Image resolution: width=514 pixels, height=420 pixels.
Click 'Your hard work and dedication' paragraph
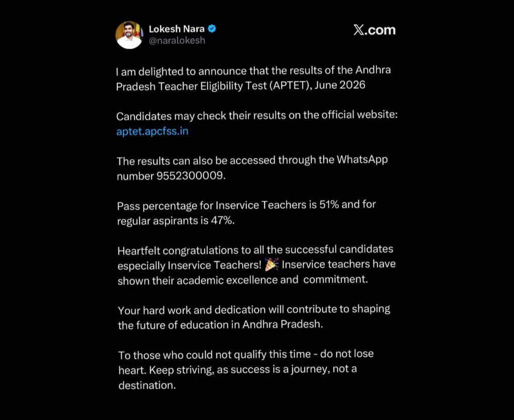(x=254, y=317)
